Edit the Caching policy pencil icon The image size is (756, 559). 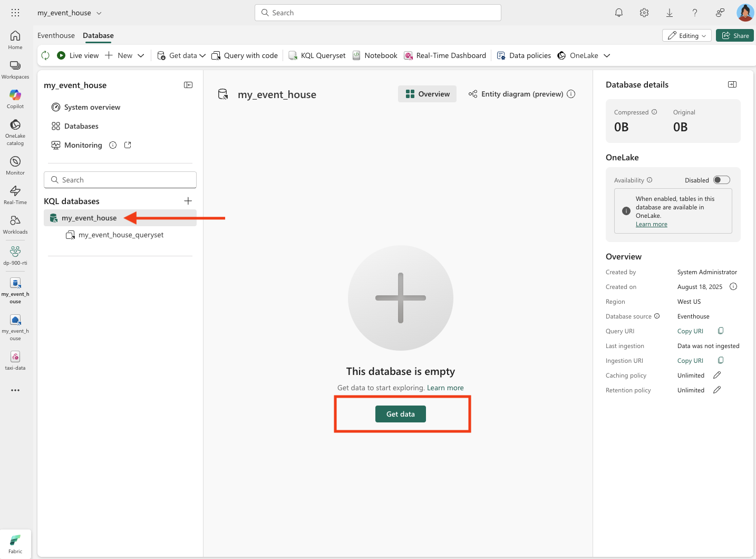tap(717, 375)
